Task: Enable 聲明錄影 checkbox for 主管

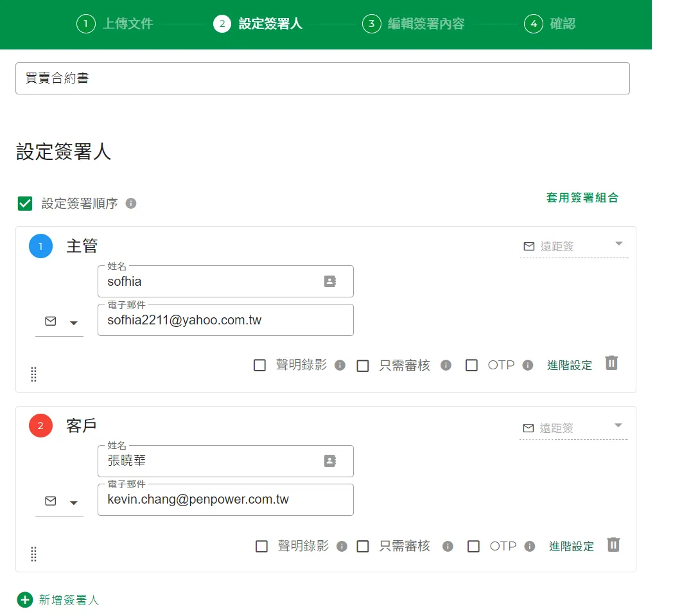Action: point(260,365)
